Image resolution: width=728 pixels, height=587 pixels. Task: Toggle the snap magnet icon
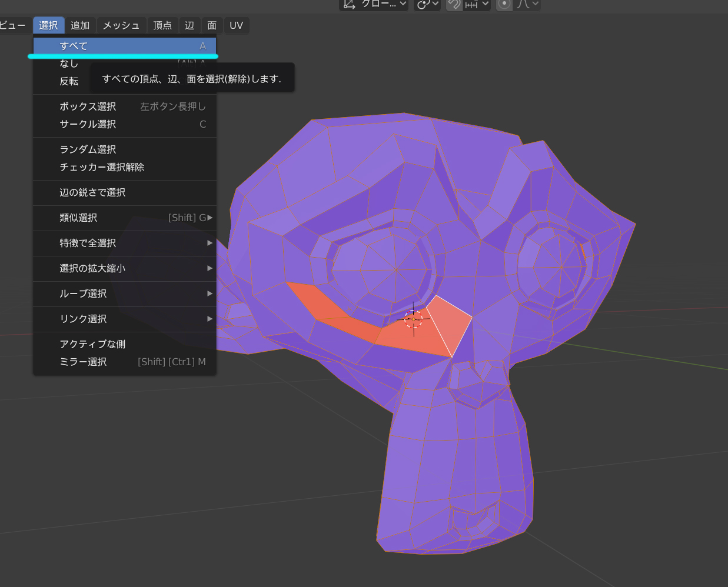(x=454, y=5)
